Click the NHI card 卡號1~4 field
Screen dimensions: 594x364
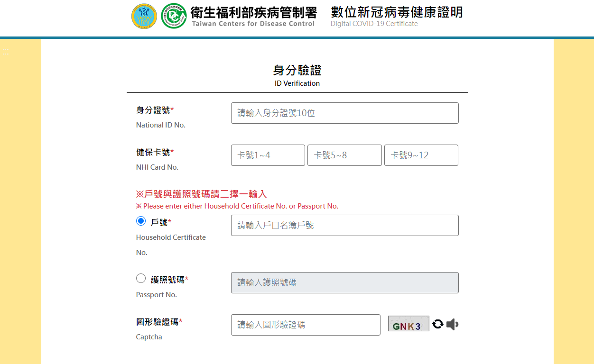click(268, 155)
